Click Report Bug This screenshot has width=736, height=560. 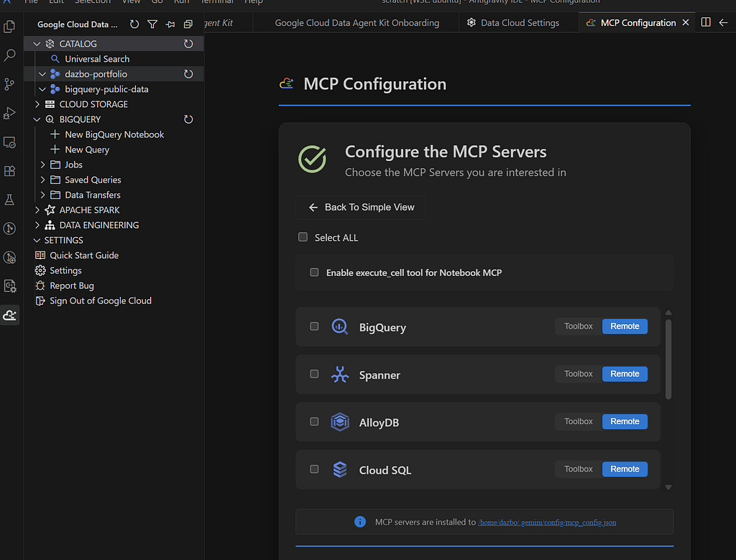click(72, 285)
